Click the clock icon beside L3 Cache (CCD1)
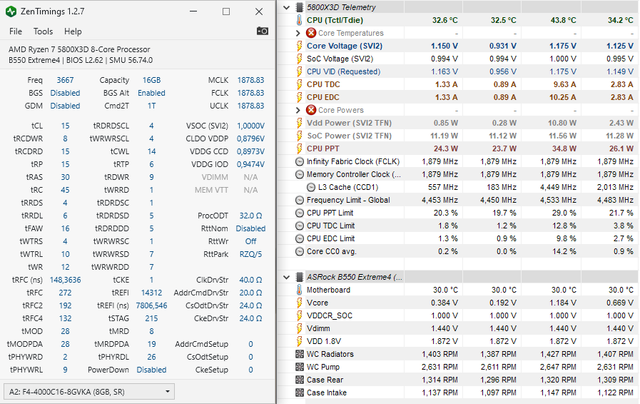Image resolution: width=640 pixels, height=404 pixels. (x=311, y=187)
